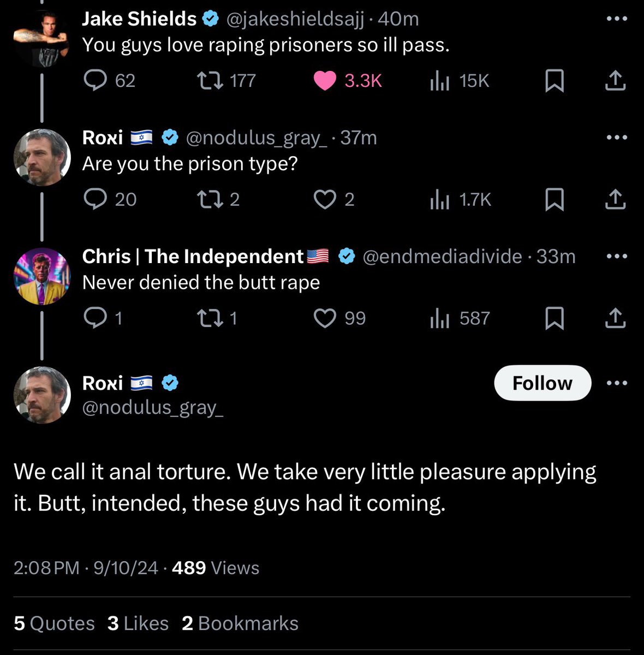This screenshot has width=644, height=655.
Task: Like Chris | The Independent's tweet
Action: pos(325,318)
